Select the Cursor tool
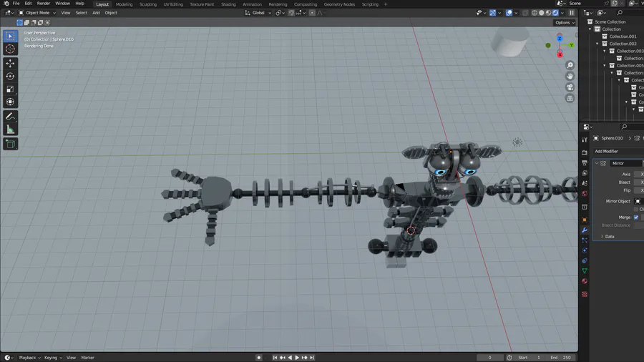Image resolution: width=644 pixels, height=362 pixels. (x=10, y=49)
